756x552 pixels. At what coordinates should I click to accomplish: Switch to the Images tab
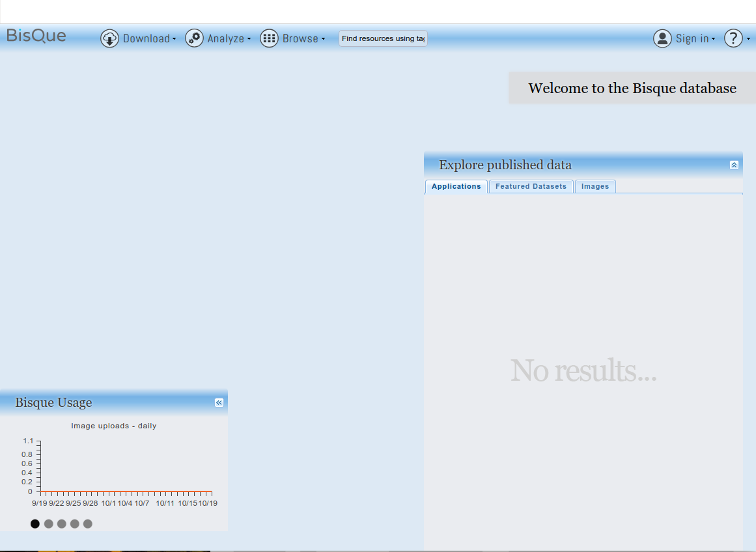[595, 187]
